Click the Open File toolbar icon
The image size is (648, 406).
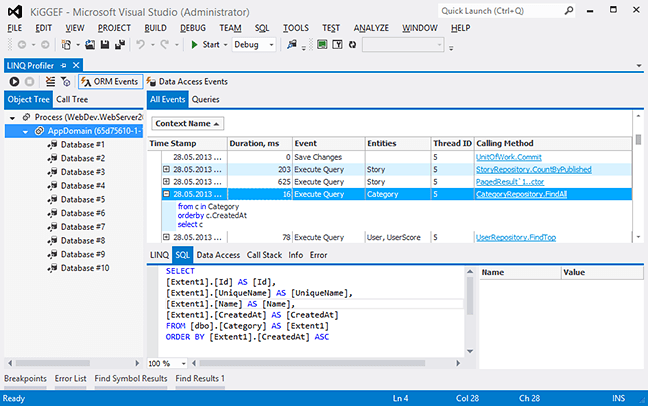(90, 45)
